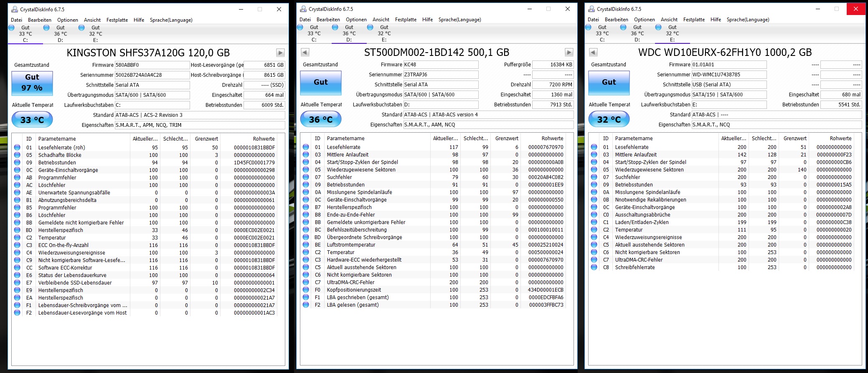The height and width of the screenshot is (373, 868).
Task: Click status orb for Schadhafte Blöcke row
Action: (x=17, y=155)
